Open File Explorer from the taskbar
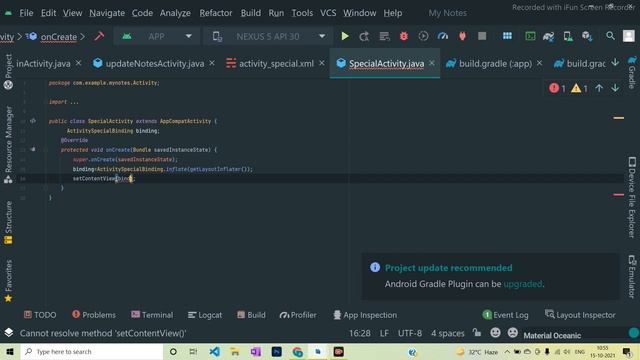640x360 pixels. coord(235,351)
